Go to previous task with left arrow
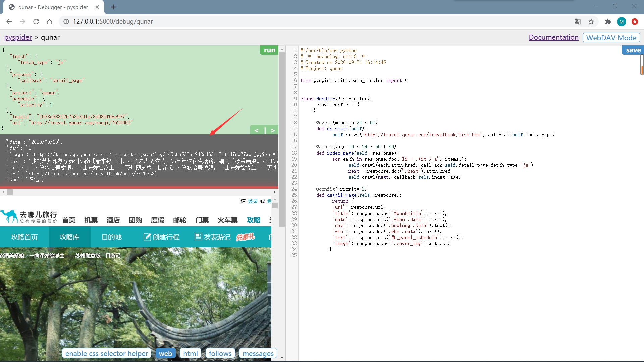The image size is (644, 362). tap(257, 130)
